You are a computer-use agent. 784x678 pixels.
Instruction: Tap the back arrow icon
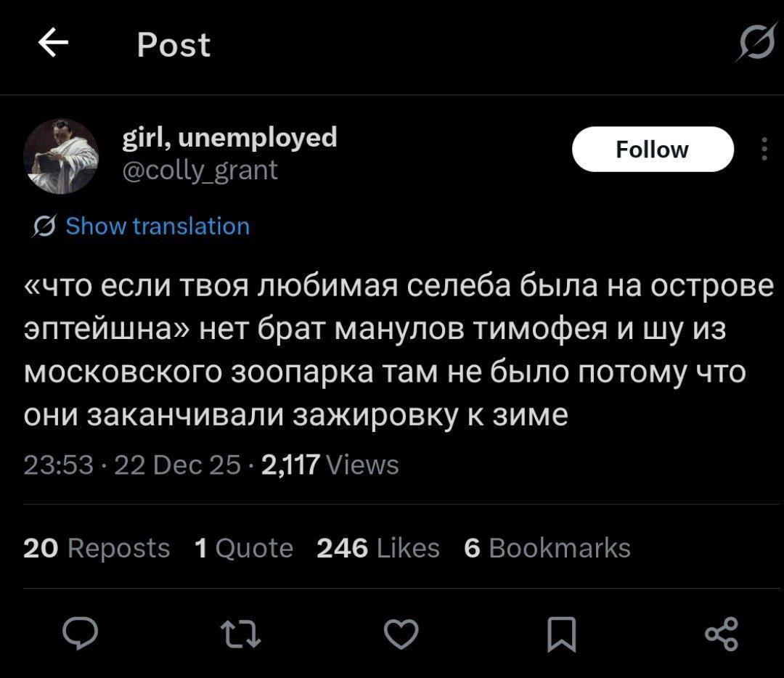pos(53,44)
